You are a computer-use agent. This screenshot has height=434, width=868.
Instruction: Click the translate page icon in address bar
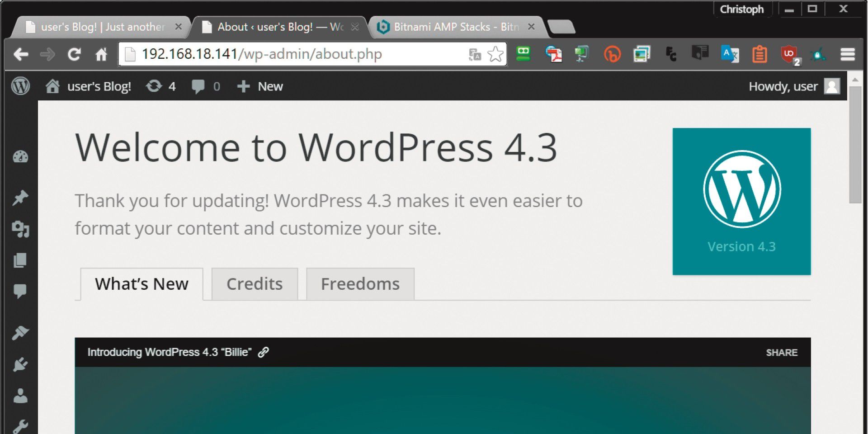(475, 55)
